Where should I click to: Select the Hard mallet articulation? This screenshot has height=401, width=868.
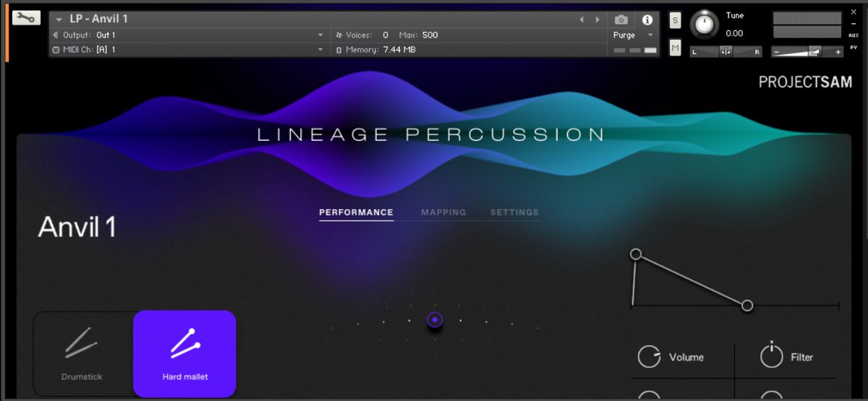[184, 353]
